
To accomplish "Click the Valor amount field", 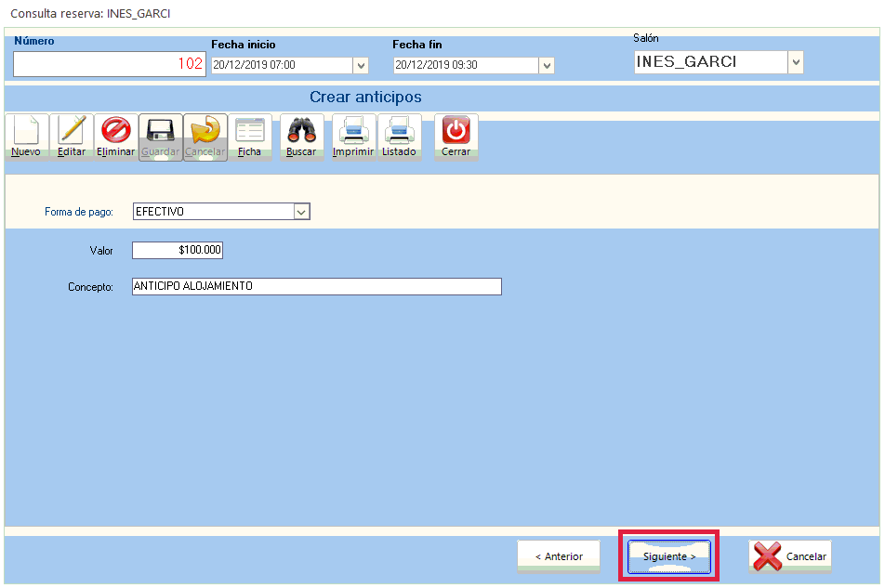I will pyautogui.click(x=178, y=251).
